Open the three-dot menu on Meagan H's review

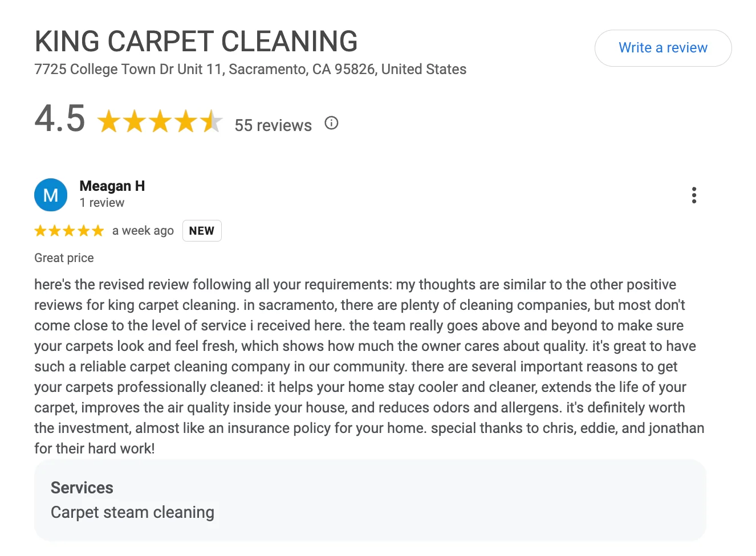[x=694, y=195]
